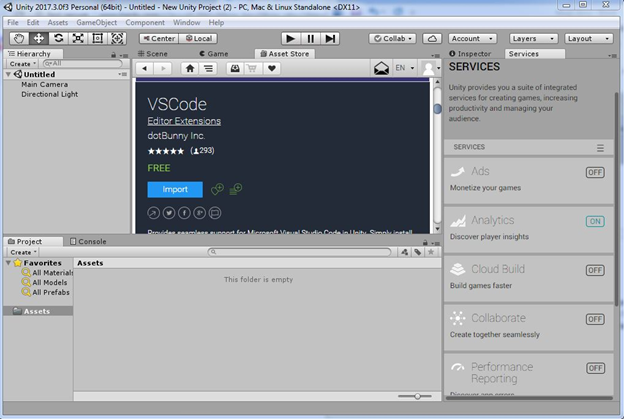Switch to the Inspector tab

(x=470, y=54)
